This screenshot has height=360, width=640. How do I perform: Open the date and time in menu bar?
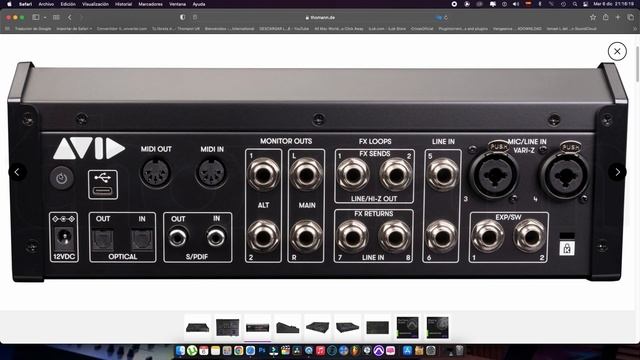pyautogui.click(x=613, y=4)
